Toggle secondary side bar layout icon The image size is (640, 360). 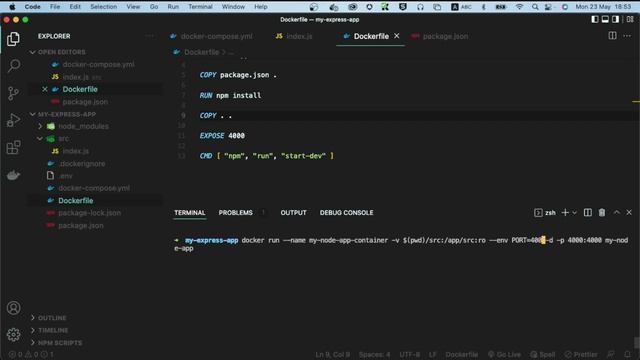(x=616, y=19)
